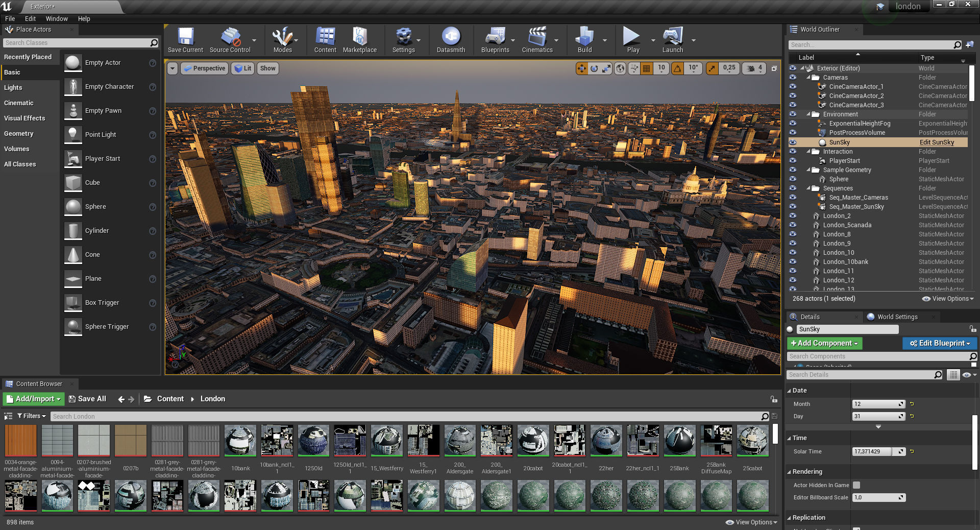Collapse the Rendering section in Details
This screenshot has width=980, height=530.
pyautogui.click(x=789, y=472)
